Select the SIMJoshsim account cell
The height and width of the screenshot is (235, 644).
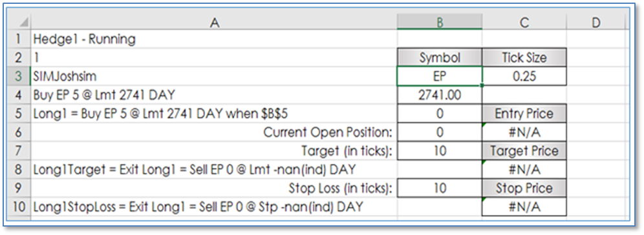214,77
